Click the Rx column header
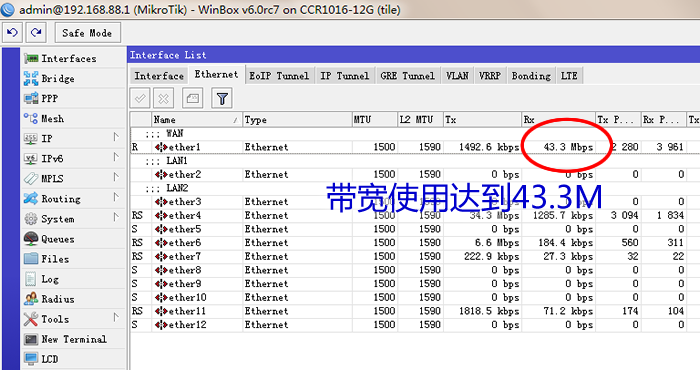The width and height of the screenshot is (700, 370). 558,120
